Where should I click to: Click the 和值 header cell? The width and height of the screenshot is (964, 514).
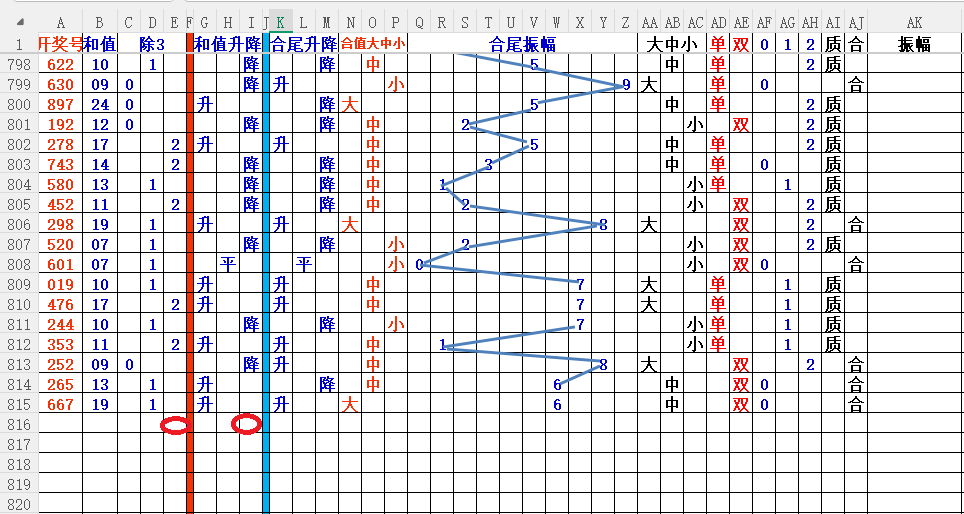coord(99,44)
